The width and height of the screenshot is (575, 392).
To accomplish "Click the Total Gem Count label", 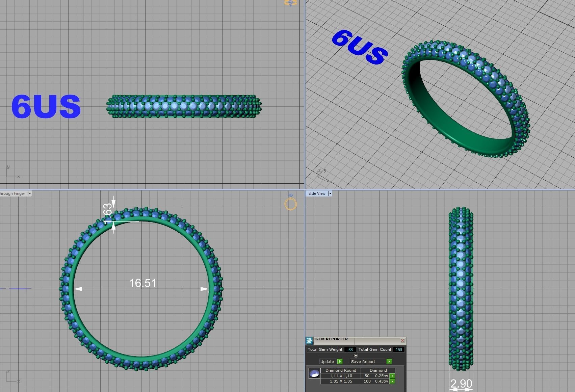I will pyautogui.click(x=375, y=349).
